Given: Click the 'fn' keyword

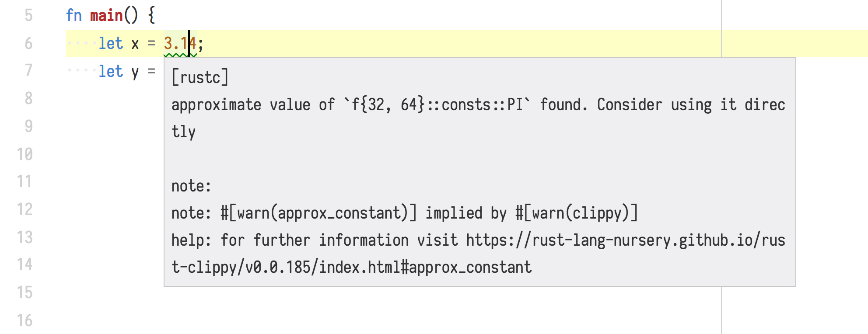Looking at the screenshot, I should (74, 16).
